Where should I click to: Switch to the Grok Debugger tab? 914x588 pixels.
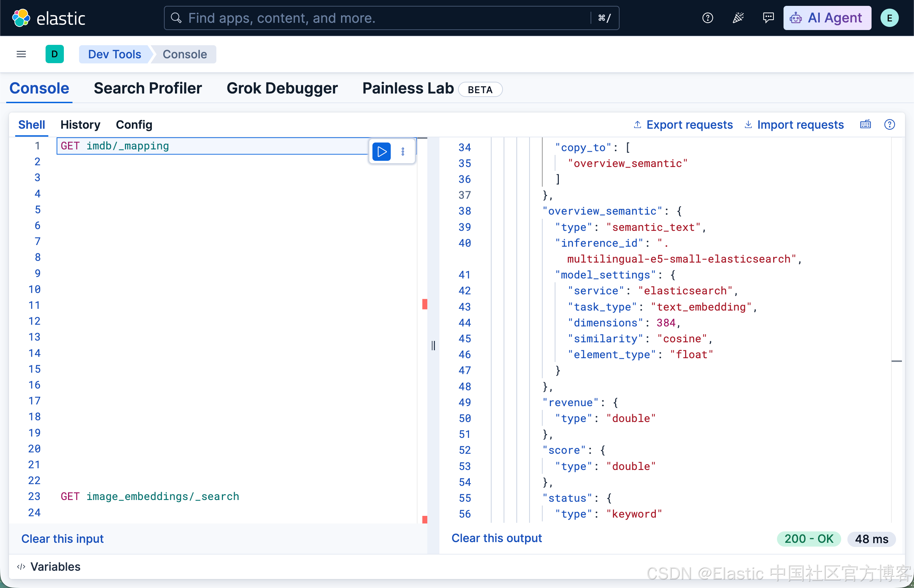282,89
